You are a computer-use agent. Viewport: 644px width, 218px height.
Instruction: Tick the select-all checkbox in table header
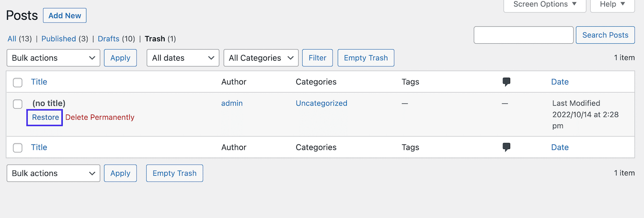coord(17,82)
